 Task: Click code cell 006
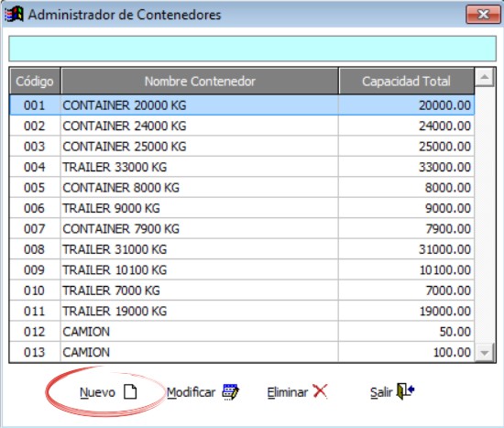[x=35, y=208]
